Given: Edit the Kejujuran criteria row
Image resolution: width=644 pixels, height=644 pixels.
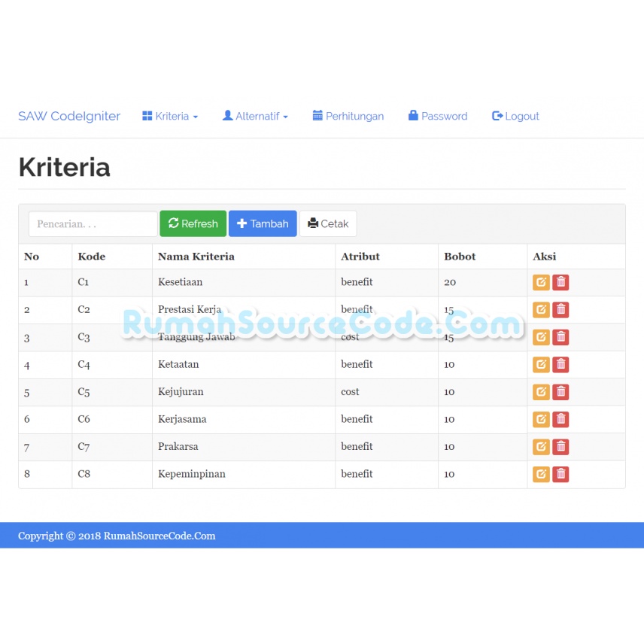Looking at the screenshot, I should pos(541,392).
